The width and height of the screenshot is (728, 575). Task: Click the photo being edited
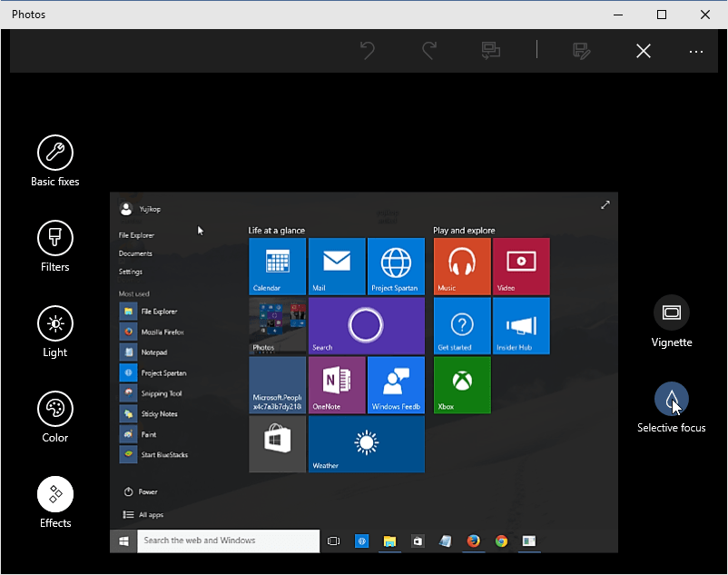(x=364, y=372)
